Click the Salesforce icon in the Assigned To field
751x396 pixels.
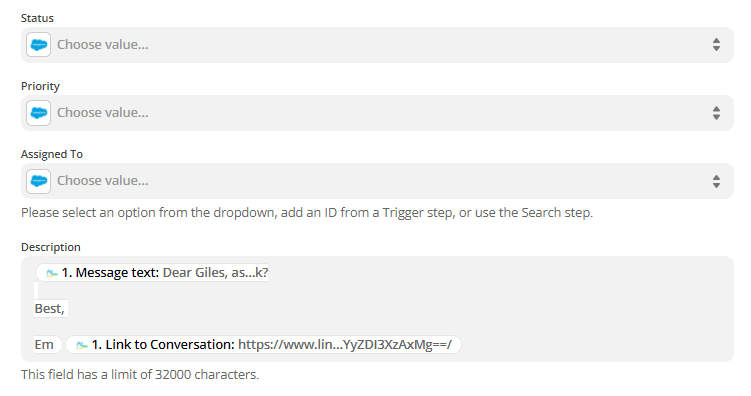pyautogui.click(x=38, y=181)
